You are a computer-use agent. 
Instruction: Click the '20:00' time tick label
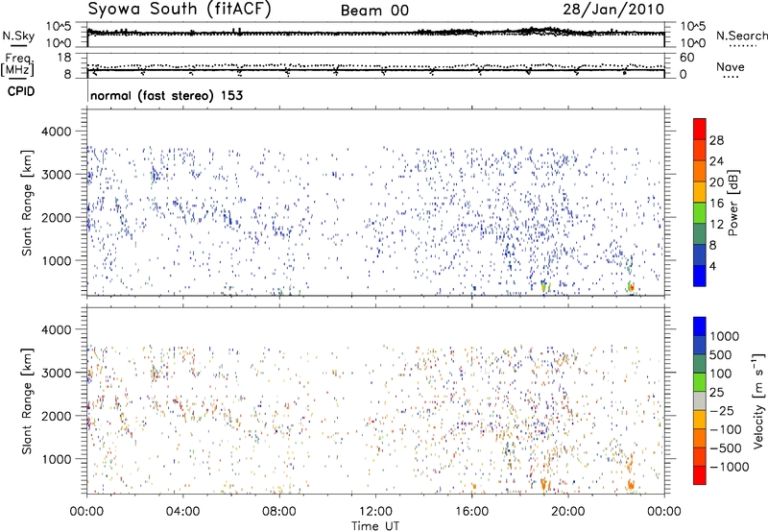pos(568,512)
